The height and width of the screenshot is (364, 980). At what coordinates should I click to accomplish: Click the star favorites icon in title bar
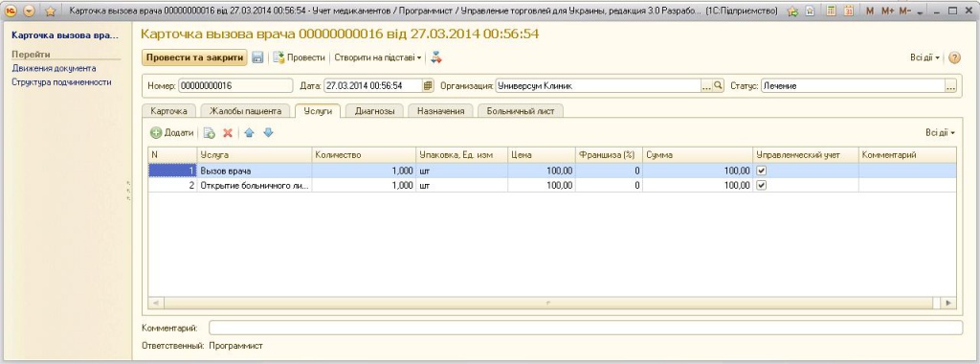pos(51,11)
